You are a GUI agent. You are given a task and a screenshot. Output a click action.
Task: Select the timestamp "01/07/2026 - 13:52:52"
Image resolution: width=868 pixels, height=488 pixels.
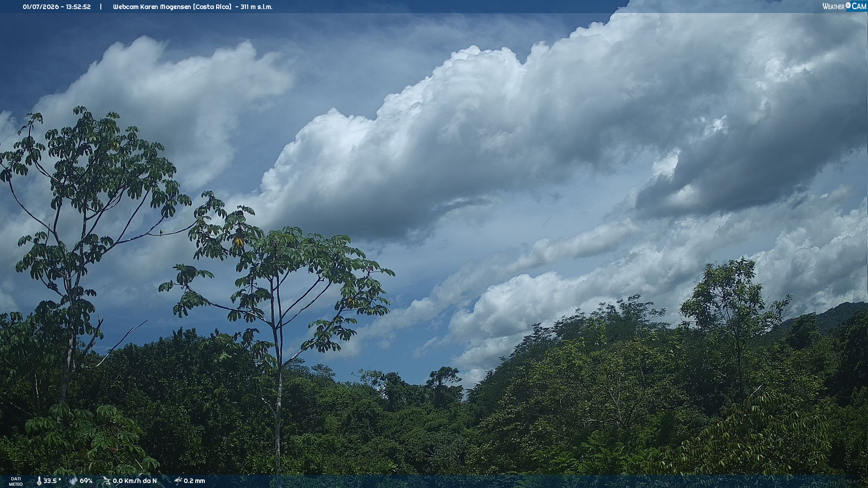coord(57,7)
